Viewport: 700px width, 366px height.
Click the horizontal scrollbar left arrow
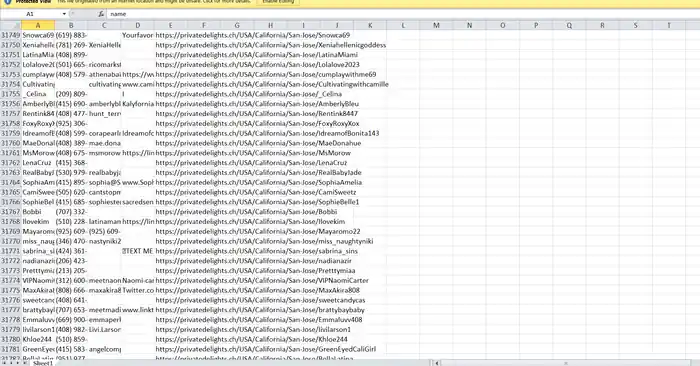coord(437,363)
